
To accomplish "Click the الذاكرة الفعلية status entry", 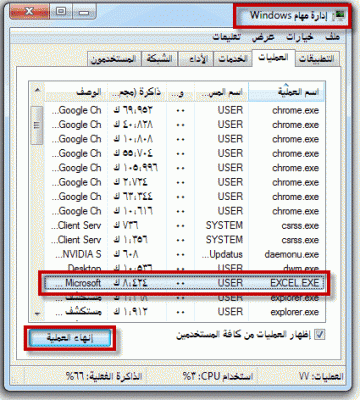I will tap(104, 377).
